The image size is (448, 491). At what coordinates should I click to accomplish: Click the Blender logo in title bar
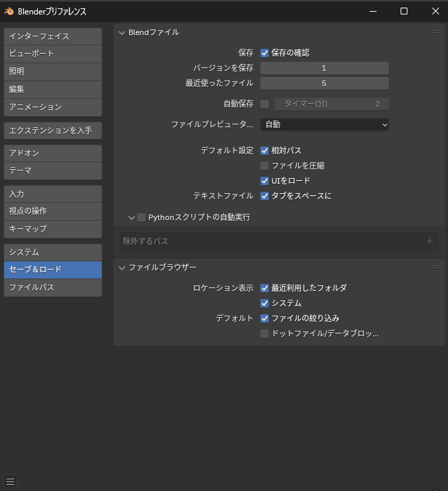point(9,11)
